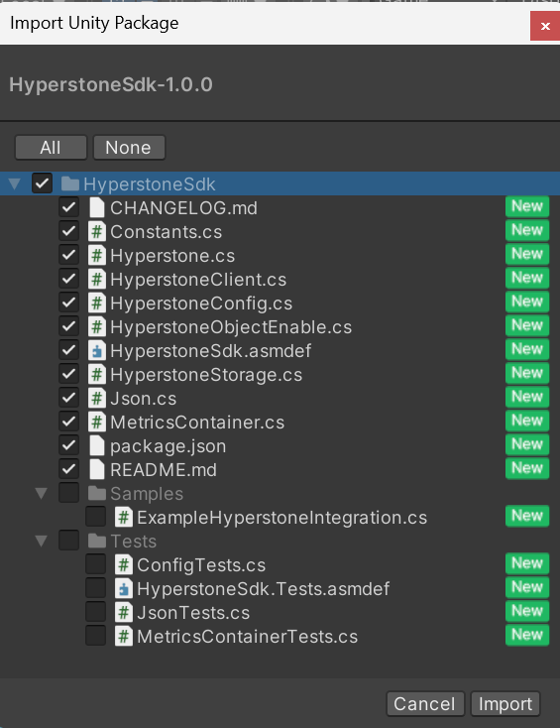Check the Tests folder checkbox
The image size is (560, 728).
[x=68, y=541]
